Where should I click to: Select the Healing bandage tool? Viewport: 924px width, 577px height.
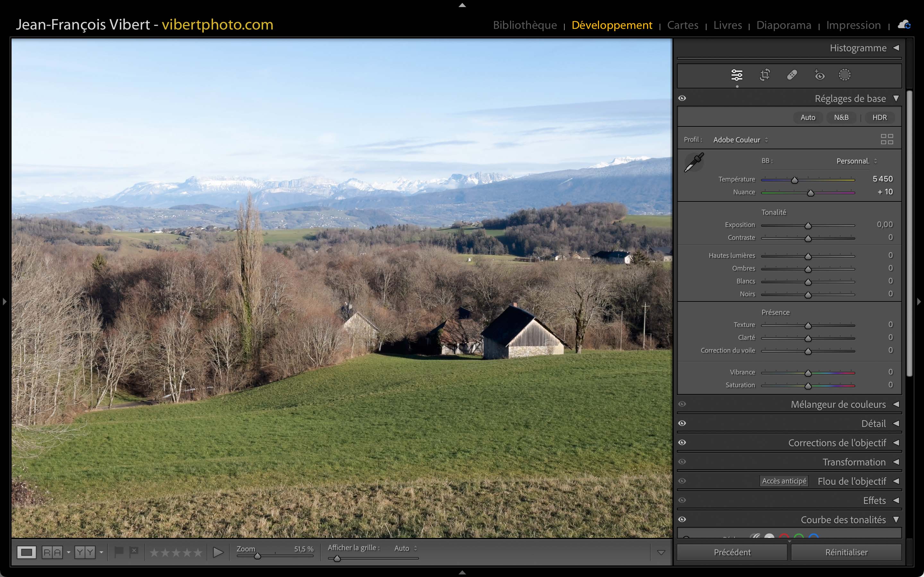(x=792, y=75)
